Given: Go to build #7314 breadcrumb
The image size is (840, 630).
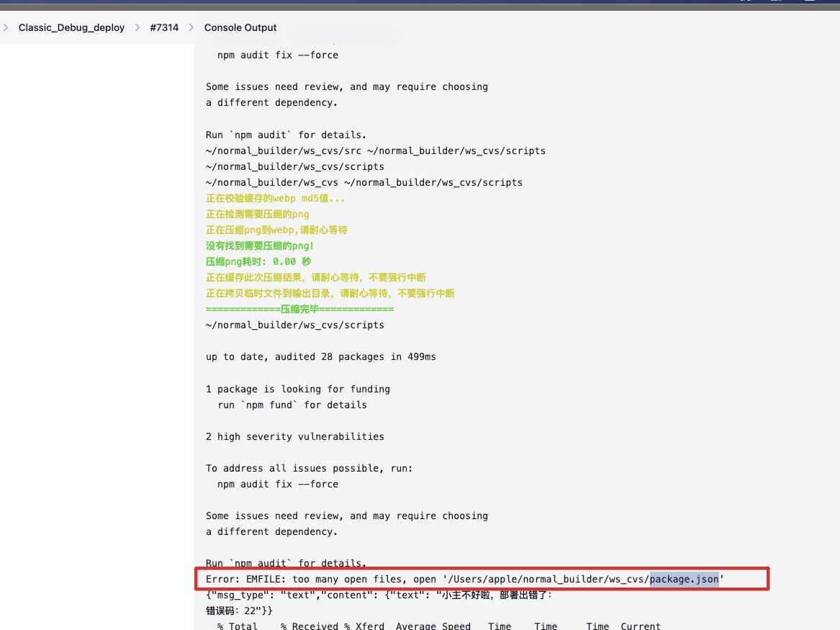Looking at the screenshot, I should (163, 27).
